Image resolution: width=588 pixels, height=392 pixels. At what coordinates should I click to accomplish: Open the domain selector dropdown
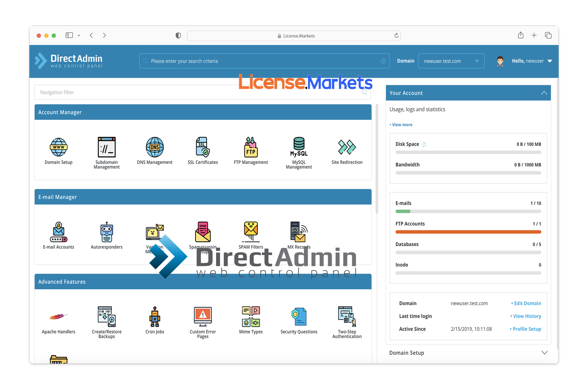tap(451, 61)
